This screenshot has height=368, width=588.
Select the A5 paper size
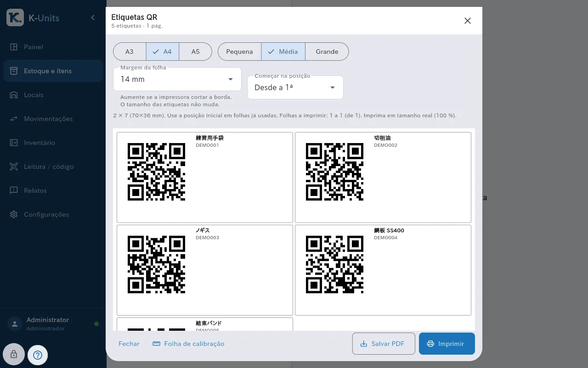click(x=195, y=52)
